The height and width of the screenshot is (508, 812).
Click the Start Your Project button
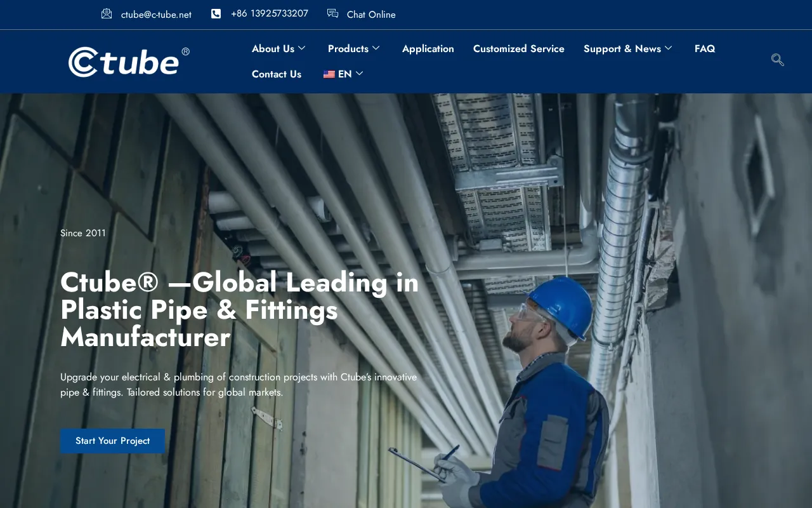point(113,441)
